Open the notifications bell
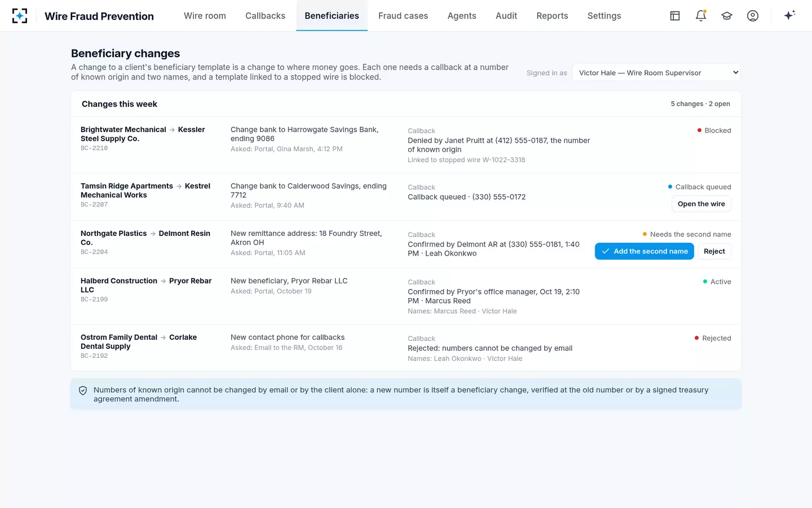812x508 pixels. tap(701, 16)
